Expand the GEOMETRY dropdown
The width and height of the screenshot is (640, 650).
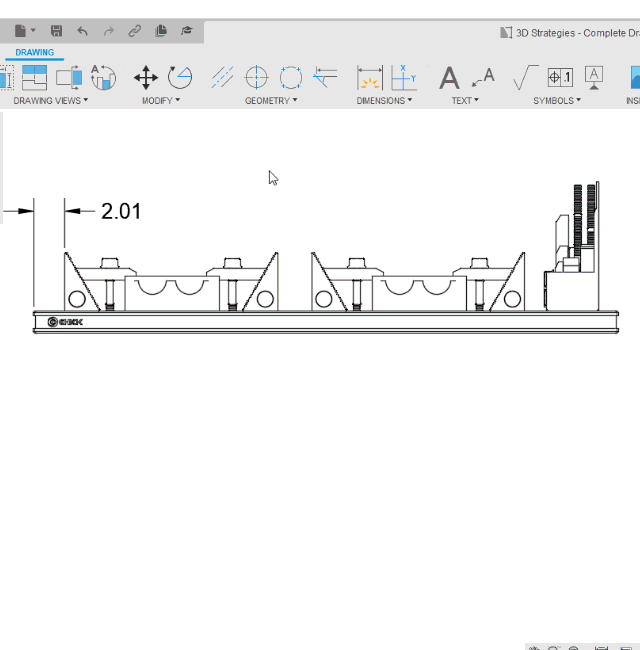(x=271, y=100)
